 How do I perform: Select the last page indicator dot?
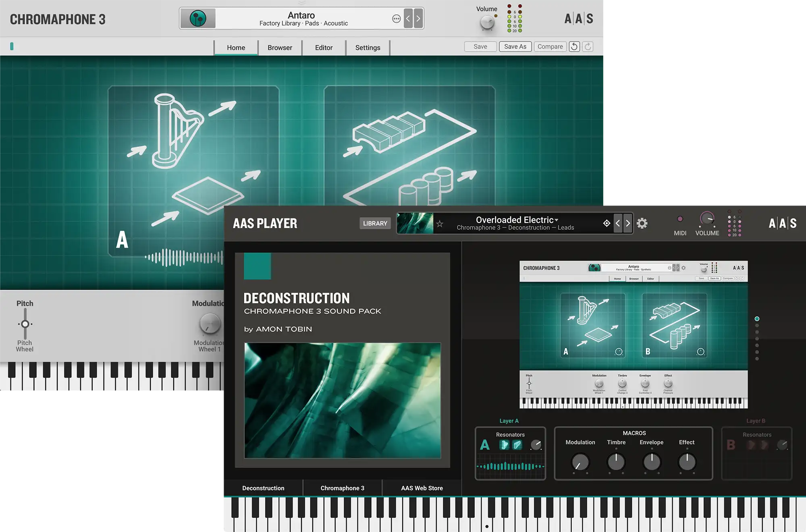(757, 359)
